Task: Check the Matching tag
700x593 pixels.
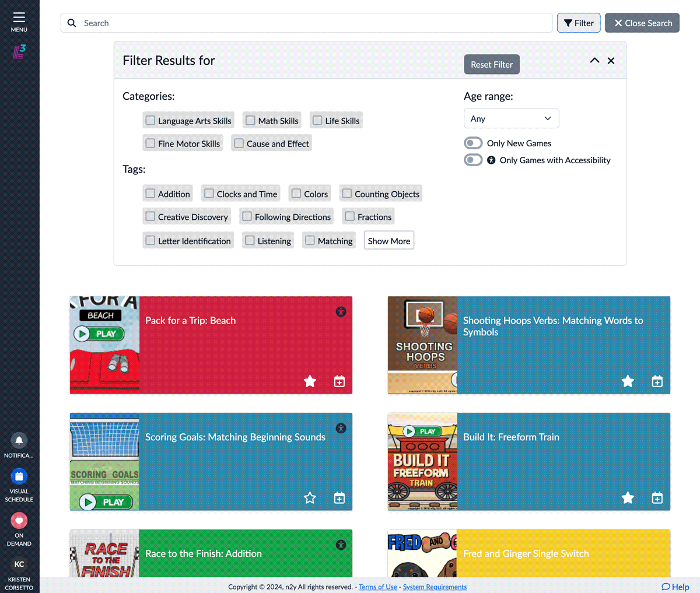Action: click(x=310, y=240)
